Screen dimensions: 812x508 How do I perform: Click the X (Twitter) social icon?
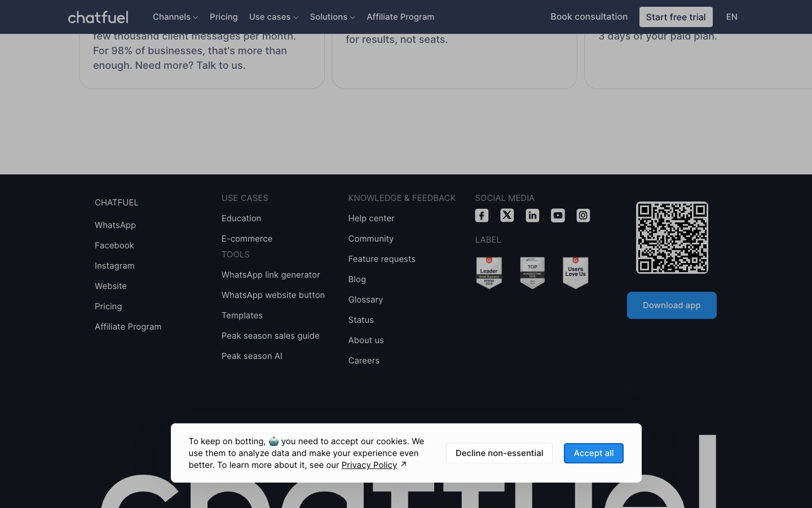click(507, 215)
